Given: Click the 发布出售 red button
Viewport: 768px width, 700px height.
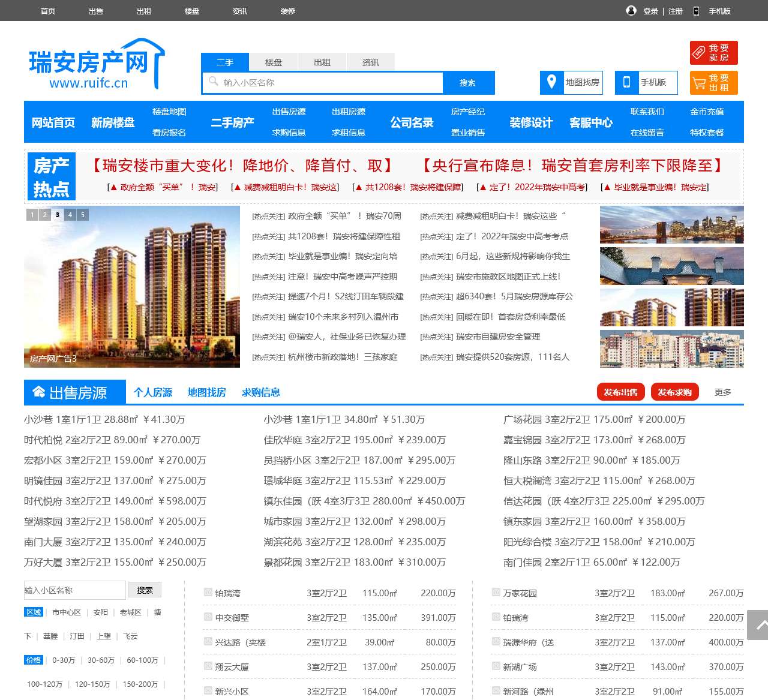Looking at the screenshot, I should (621, 392).
